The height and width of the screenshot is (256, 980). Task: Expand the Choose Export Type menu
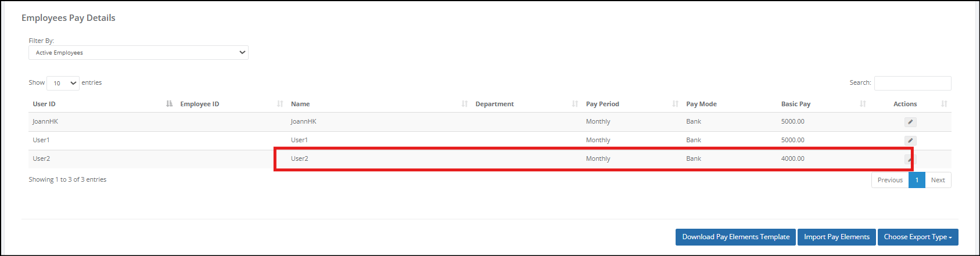(918, 237)
